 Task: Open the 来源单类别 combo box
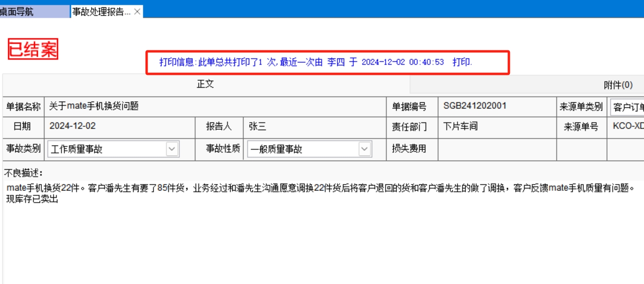(x=628, y=107)
